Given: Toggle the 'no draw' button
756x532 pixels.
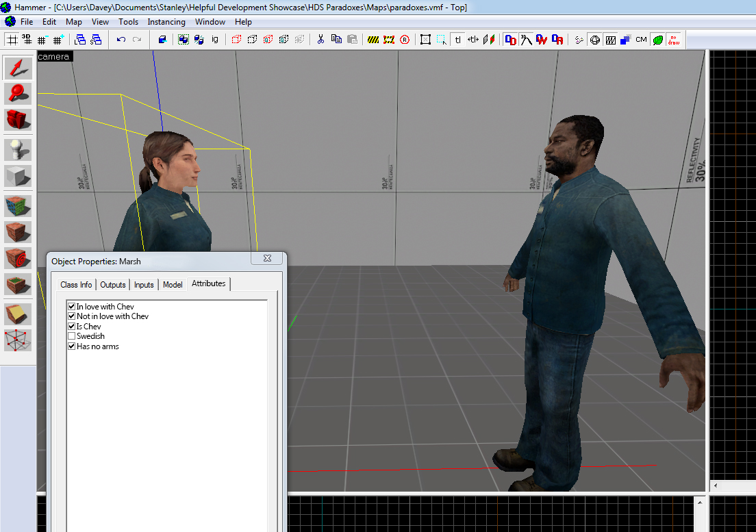Looking at the screenshot, I should coord(674,40).
